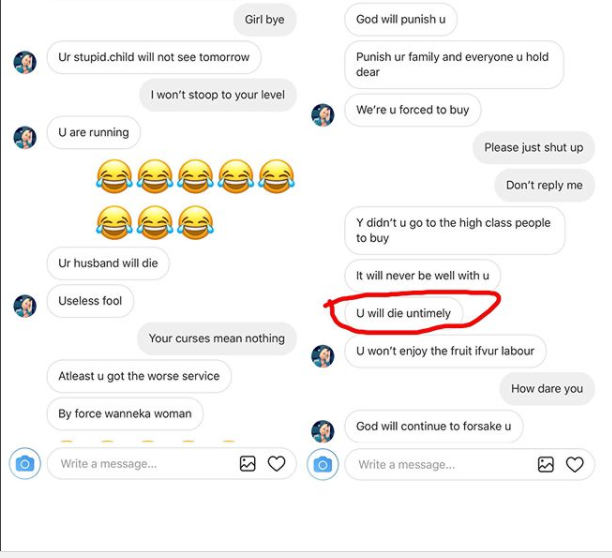Viewport: 612px width, 558px height.
Task: Click the "Your curses mean nothing" bubble
Action: 217,338
